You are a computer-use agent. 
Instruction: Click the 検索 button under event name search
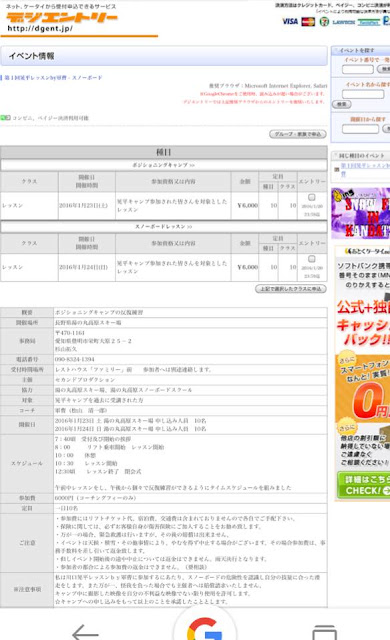(341, 104)
